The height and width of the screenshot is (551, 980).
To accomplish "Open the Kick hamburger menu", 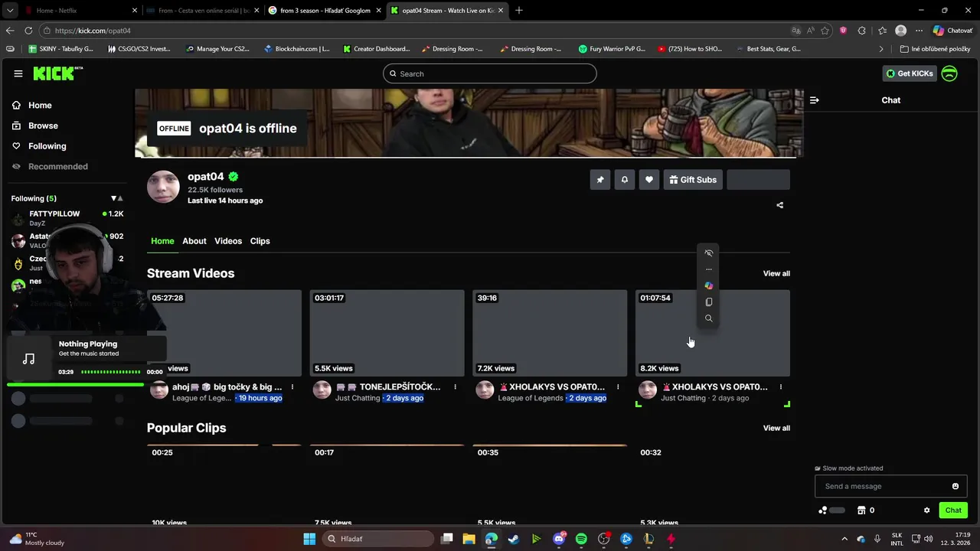I will tap(18, 73).
